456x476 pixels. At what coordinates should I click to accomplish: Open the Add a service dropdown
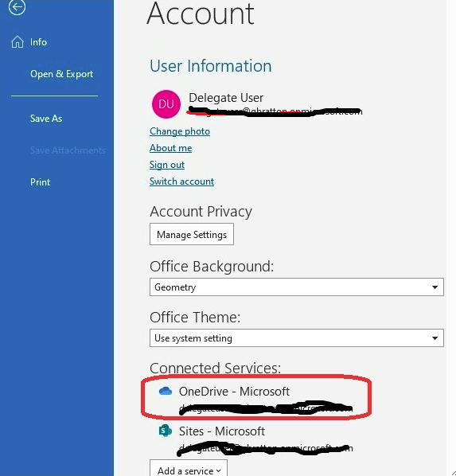(189, 469)
